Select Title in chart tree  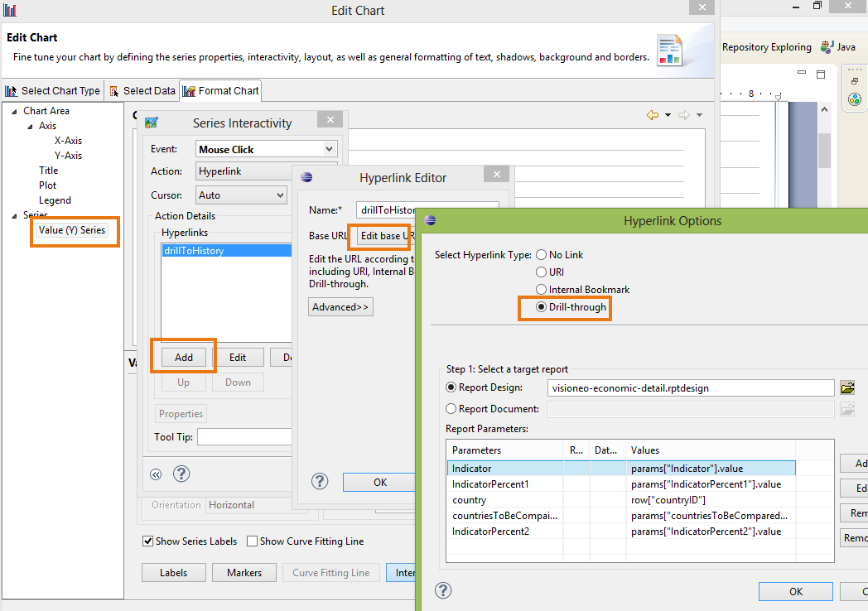pos(49,171)
